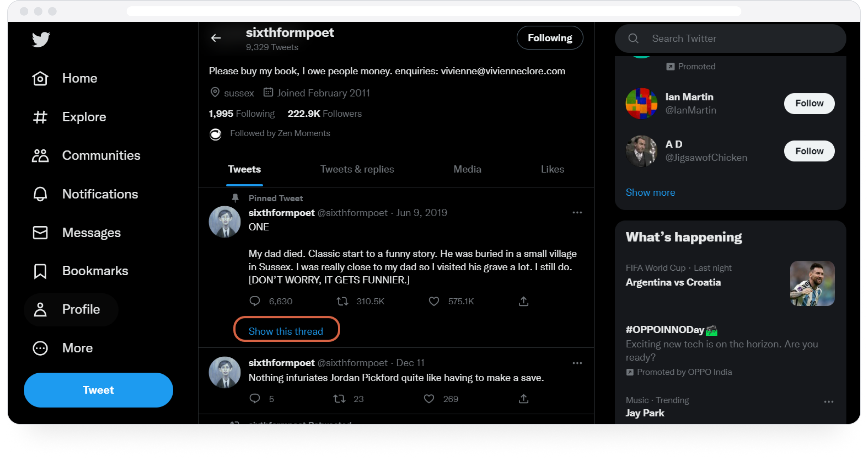This screenshot has width=868, height=460.
Task: Click the sixthformpoet header name
Action: 290,33
